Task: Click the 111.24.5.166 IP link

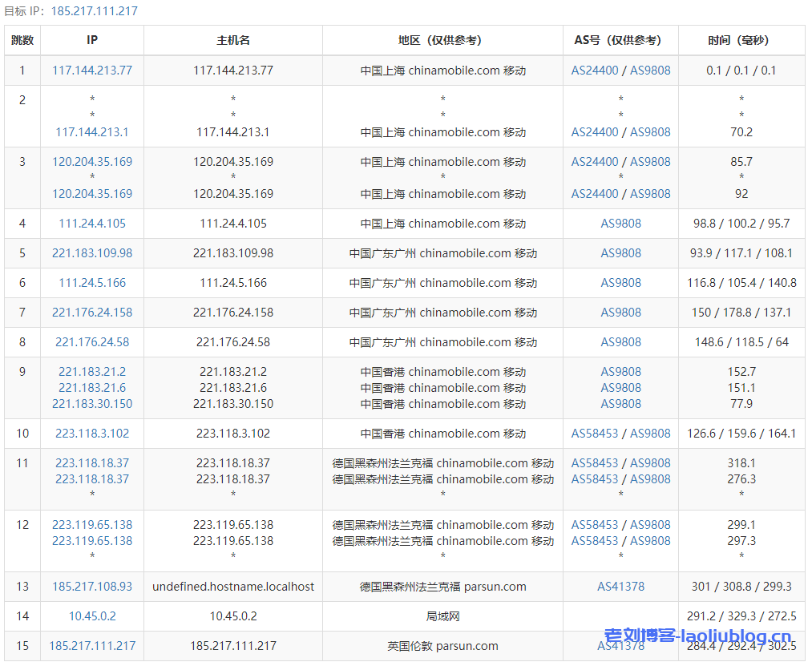Action: 92,283
